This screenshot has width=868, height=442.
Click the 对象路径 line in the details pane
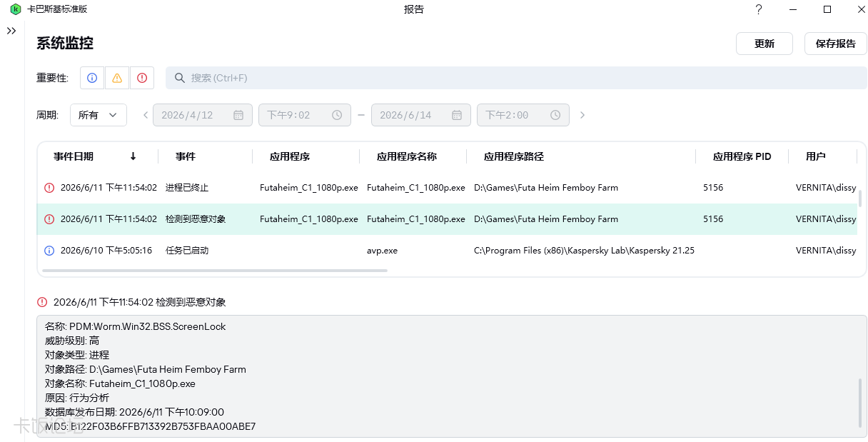click(x=146, y=369)
